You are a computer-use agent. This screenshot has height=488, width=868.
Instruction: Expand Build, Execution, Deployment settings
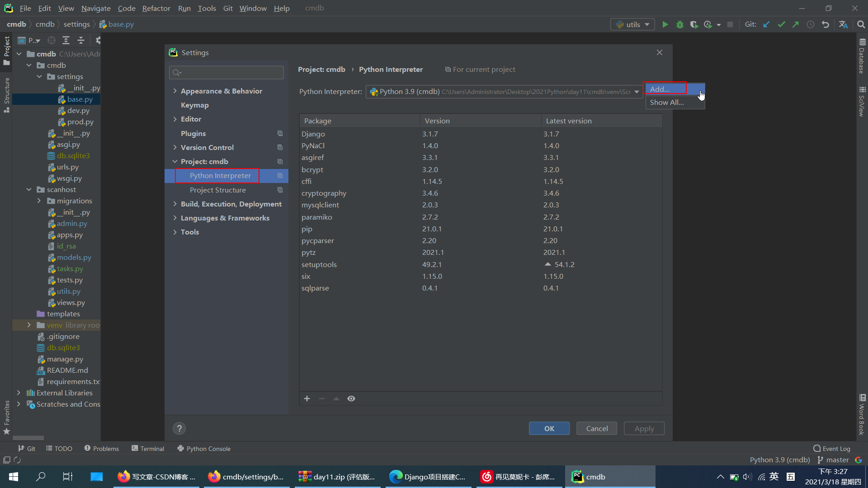[x=175, y=204]
